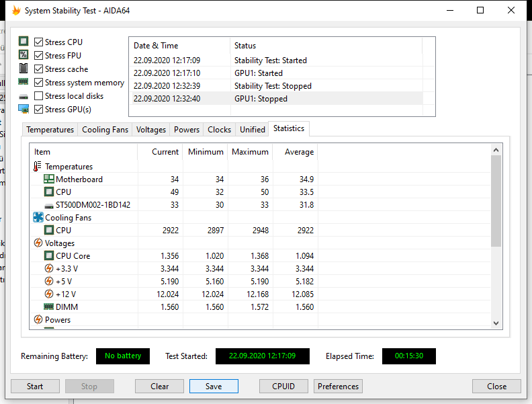Toggle Stress system memory checkbox

(x=39, y=83)
